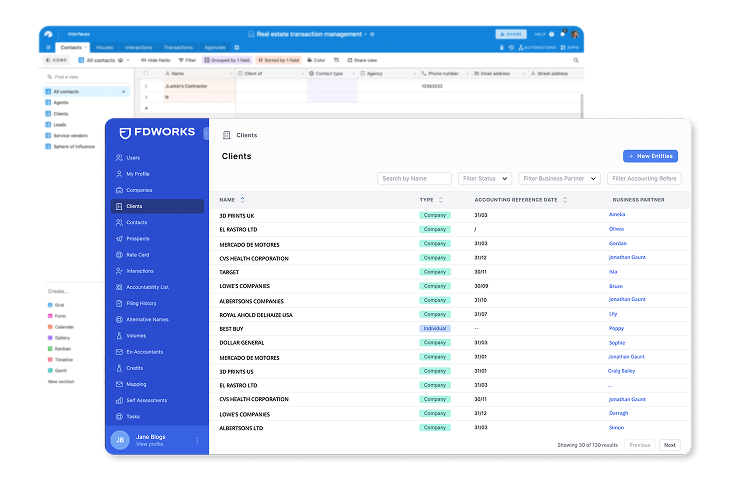
Task: Collapse the FDWorks sidebar with the arrow tab
Action: 206,134
